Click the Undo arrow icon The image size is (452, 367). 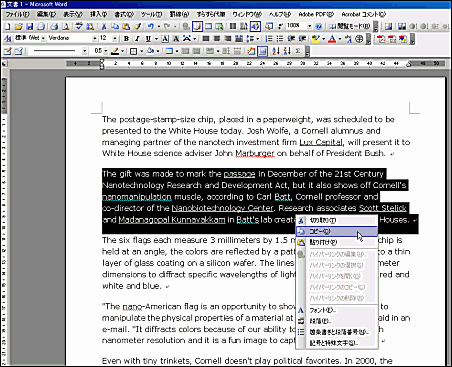coord(151,26)
